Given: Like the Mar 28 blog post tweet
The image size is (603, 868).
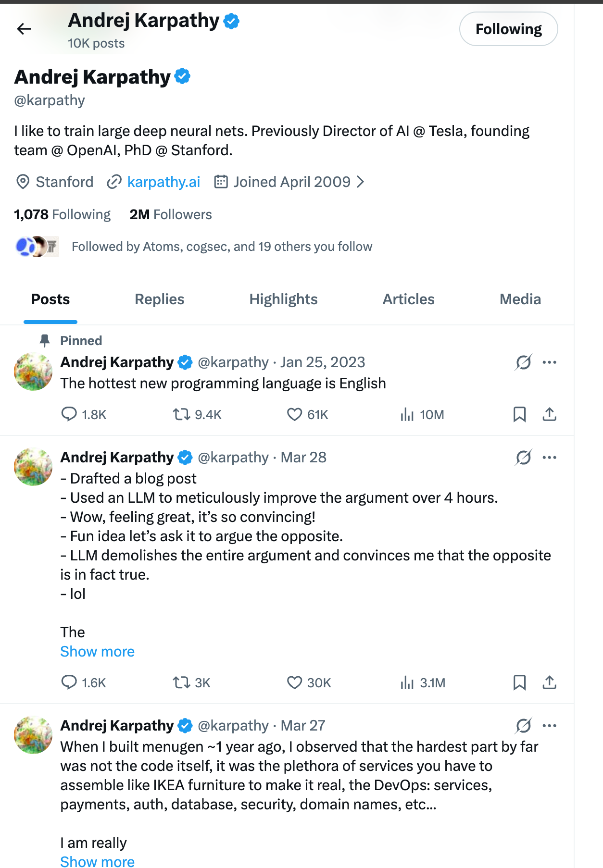Looking at the screenshot, I should 294,682.
